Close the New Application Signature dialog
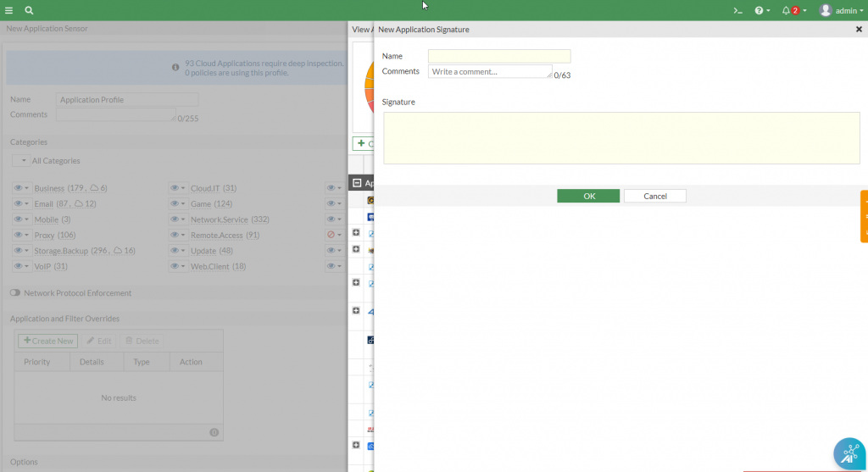Image resolution: width=868 pixels, height=472 pixels. click(x=859, y=29)
